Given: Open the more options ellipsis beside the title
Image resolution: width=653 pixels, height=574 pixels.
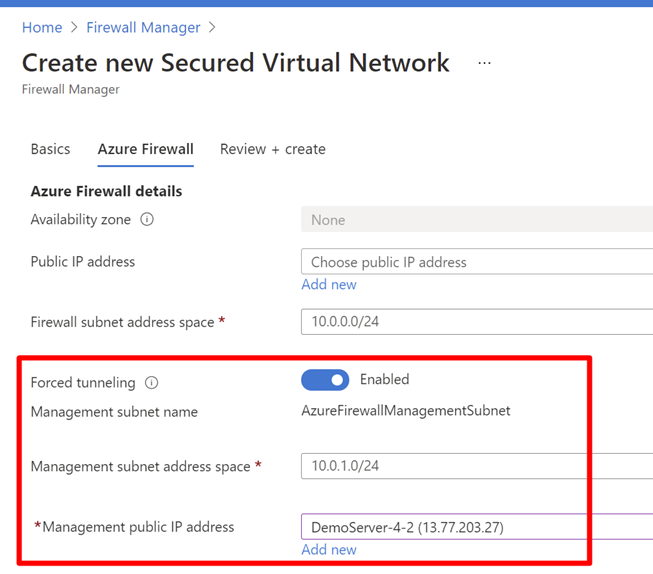Looking at the screenshot, I should point(484,63).
